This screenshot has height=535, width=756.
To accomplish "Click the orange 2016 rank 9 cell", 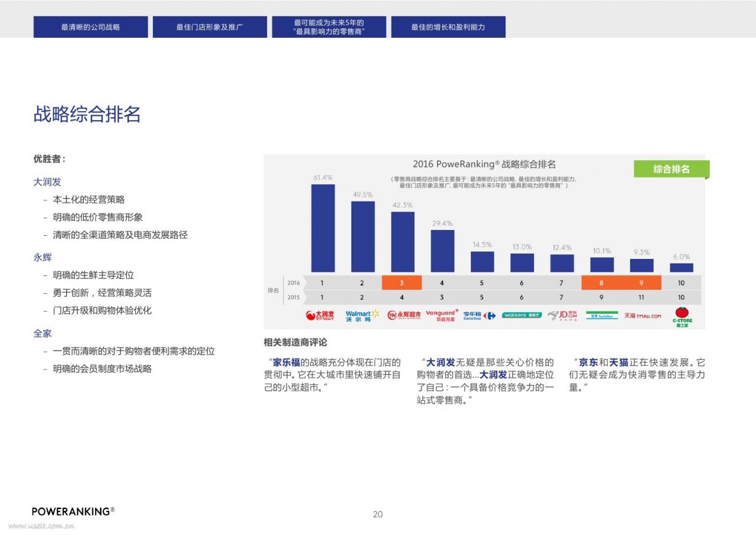I will [x=641, y=283].
